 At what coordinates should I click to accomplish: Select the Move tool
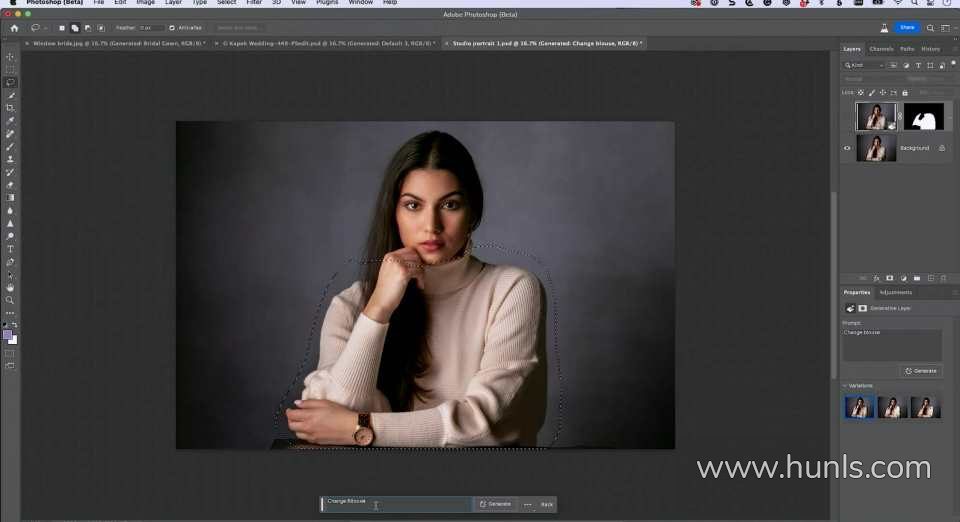pyautogui.click(x=10, y=56)
